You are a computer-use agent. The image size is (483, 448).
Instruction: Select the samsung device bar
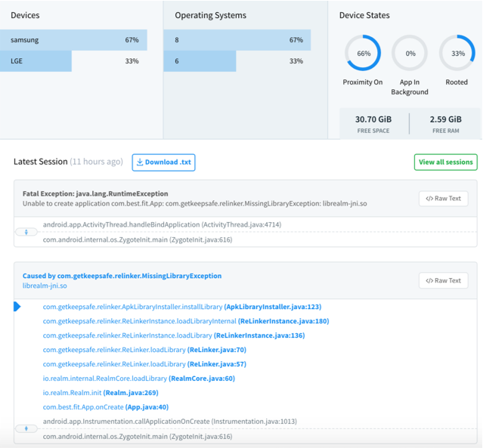[73, 40]
